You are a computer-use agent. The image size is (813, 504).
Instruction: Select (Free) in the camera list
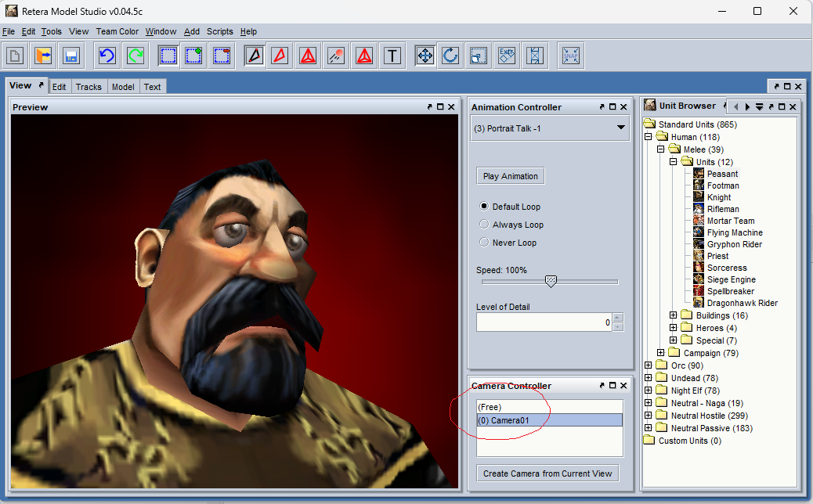pyautogui.click(x=550, y=407)
